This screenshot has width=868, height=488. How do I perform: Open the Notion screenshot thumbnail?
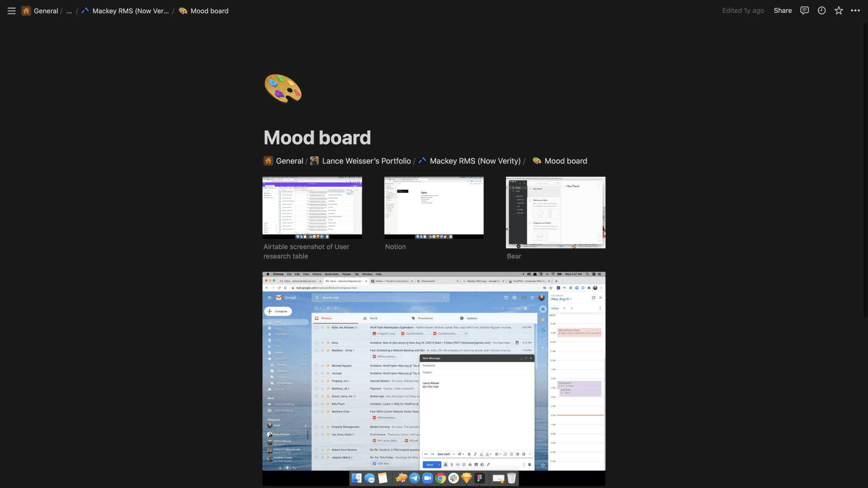pos(434,208)
